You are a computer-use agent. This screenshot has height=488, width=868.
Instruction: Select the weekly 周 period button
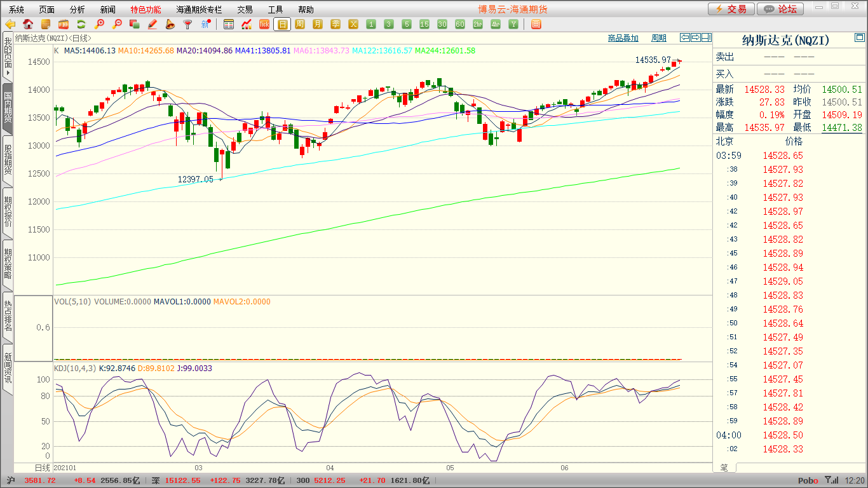[300, 25]
